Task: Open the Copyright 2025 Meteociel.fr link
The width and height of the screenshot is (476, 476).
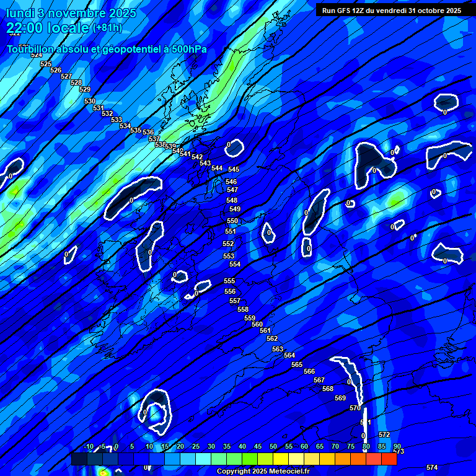Action: pyautogui.click(x=263, y=471)
